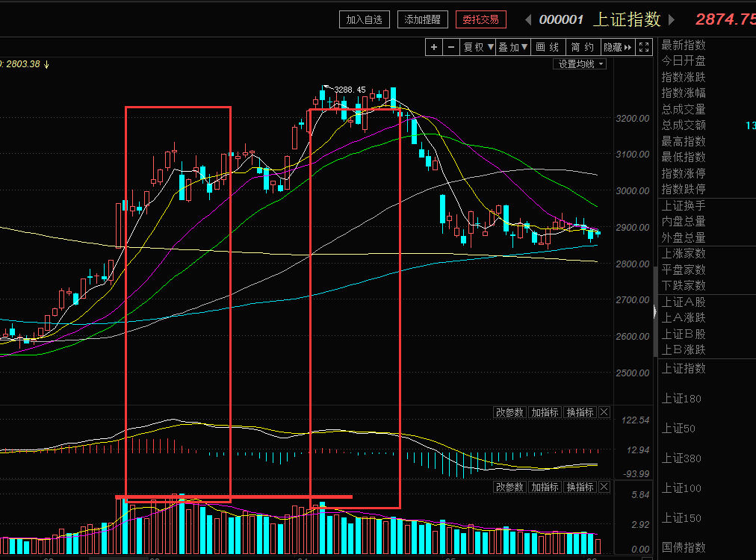Zoom in chart with plus icon
756x560 pixels.
point(434,47)
